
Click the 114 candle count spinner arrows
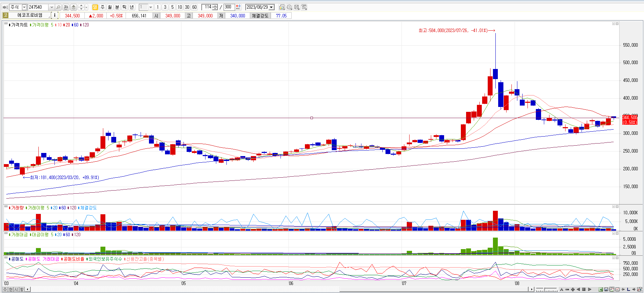215,7
